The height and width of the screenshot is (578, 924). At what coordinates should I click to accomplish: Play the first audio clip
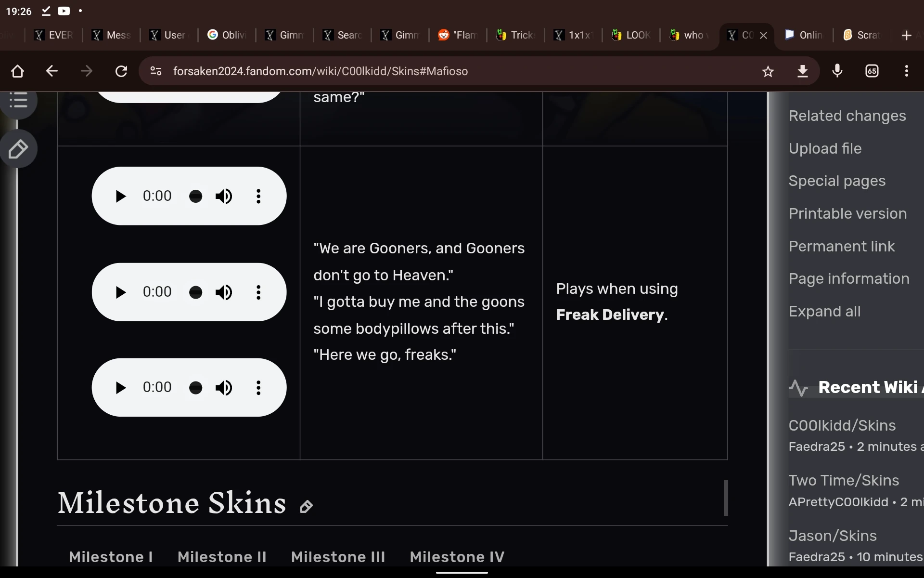(120, 196)
